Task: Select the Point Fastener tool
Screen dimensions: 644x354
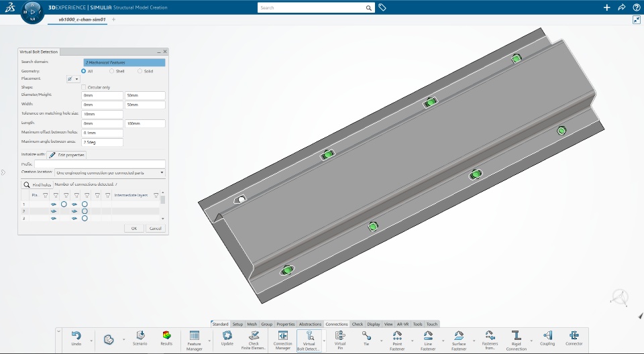Action: pyautogui.click(x=397, y=335)
